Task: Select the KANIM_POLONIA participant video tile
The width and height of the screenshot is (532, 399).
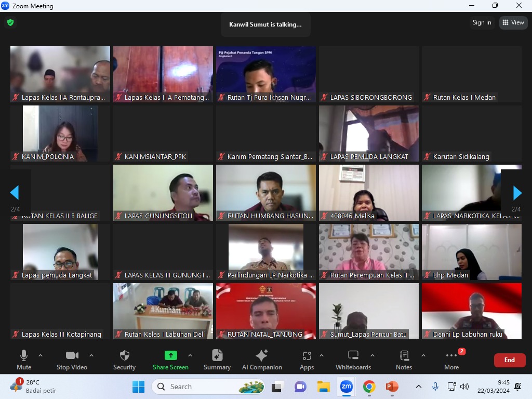Action: [60, 134]
